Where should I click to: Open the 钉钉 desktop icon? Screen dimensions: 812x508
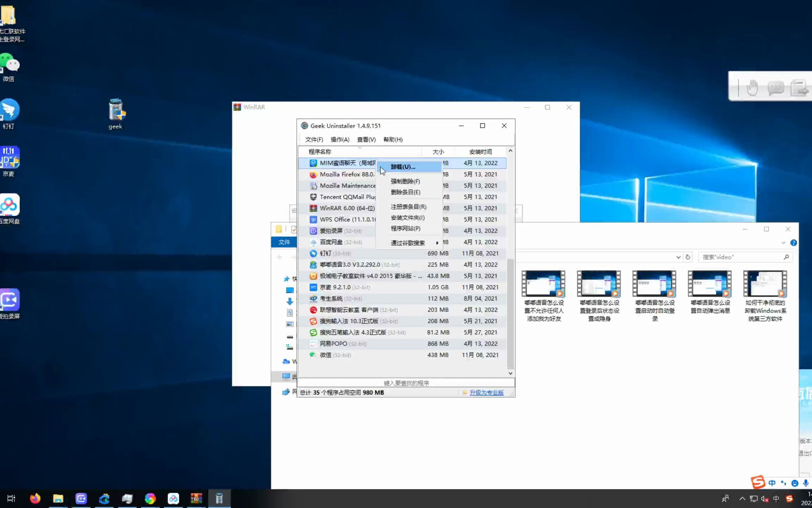point(9,114)
